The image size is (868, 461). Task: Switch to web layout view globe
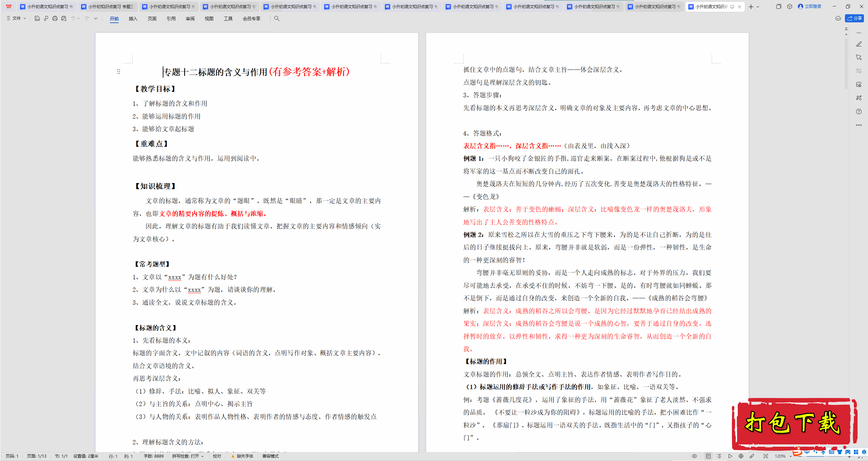[x=741, y=456]
